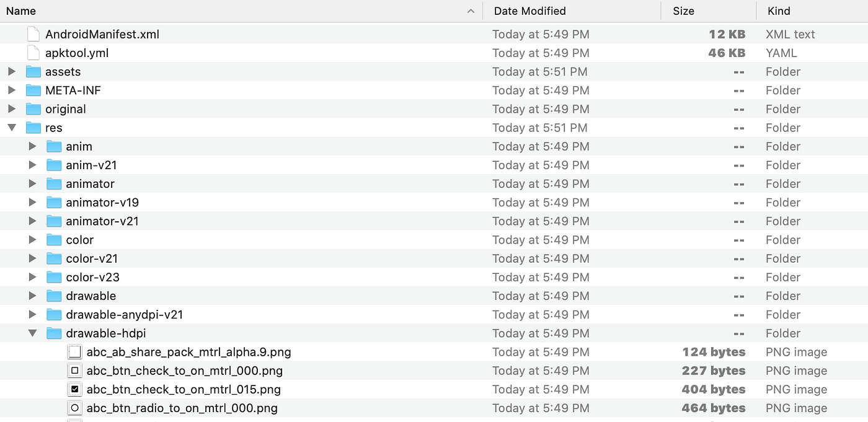
Task: Expand the animator-v21 folder disclosure triangle
Action: click(33, 221)
